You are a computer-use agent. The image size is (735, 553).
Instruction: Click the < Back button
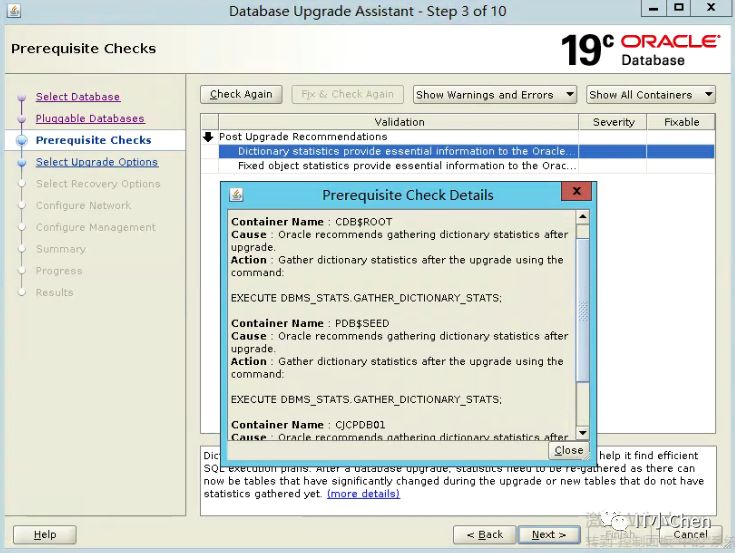(x=485, y=535)
